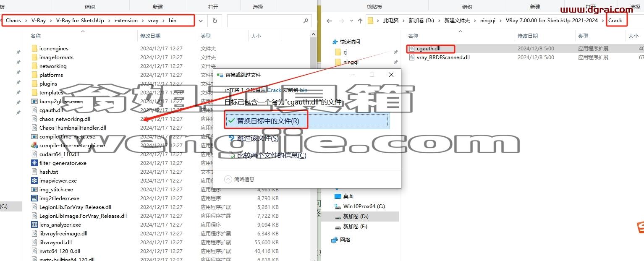Click the img_stitch.exe file icon
Image resolution: width=644 pixels, height=261 pixels.
[34, 189]
